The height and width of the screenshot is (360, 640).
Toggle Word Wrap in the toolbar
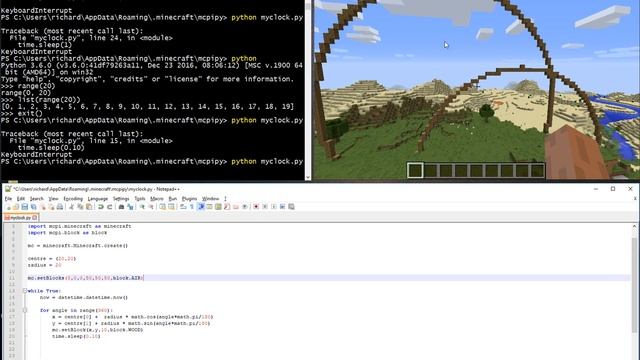(x=183, y=207)
